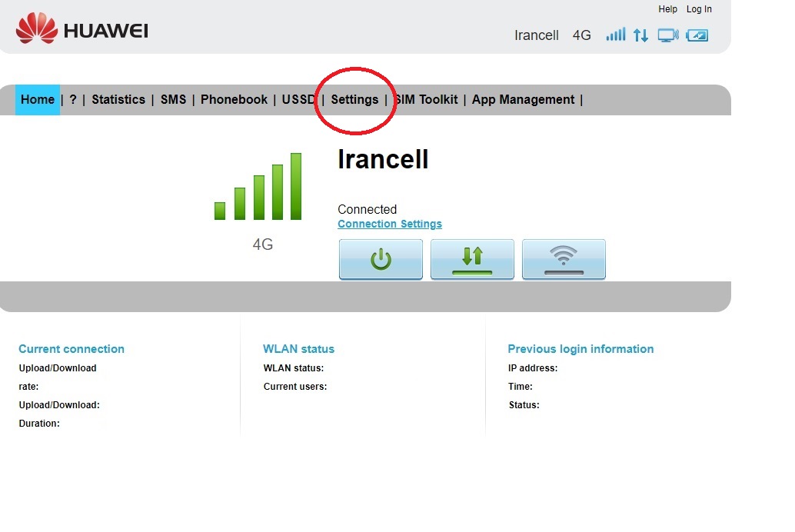
Task: Click the Upload/Download rate: label
Action: click(x=58, y=377)
